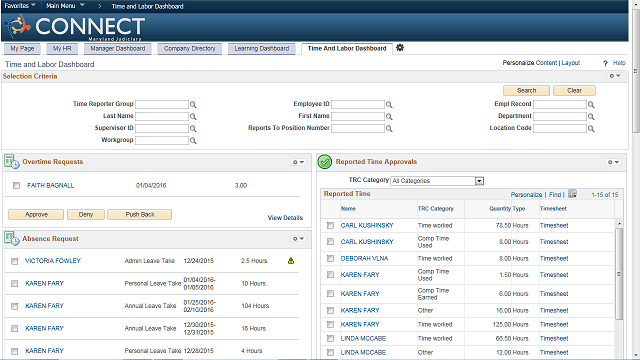Check the Faith Bagnall overtime request box
Image resolution: width=640 pixels, height=360 pixels.
(16, 185)
